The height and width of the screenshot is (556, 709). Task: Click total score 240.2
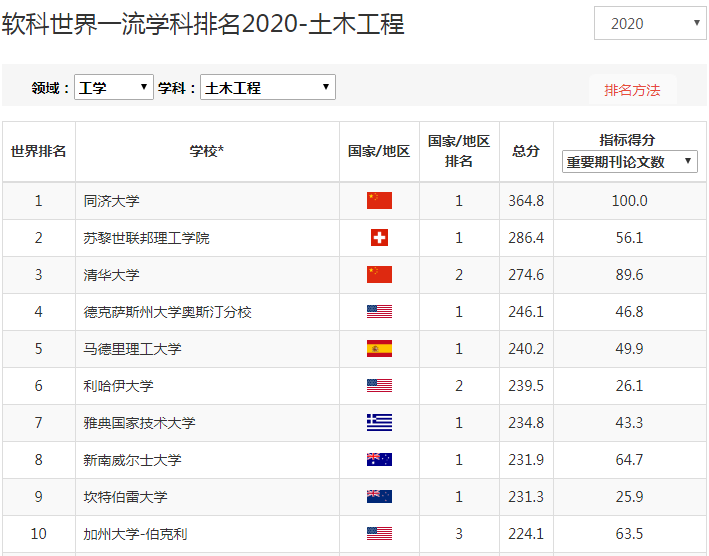[x=526, y=349]
